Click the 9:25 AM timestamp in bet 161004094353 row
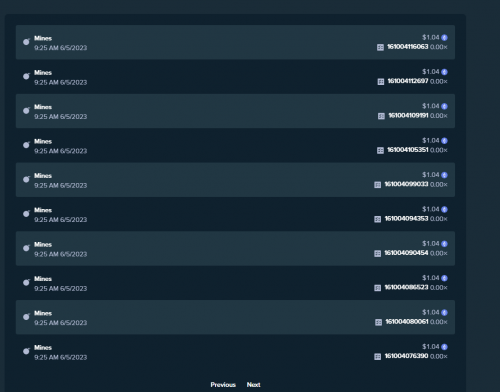The width and height of the screenshot is (500, 392). pos(60,220)
